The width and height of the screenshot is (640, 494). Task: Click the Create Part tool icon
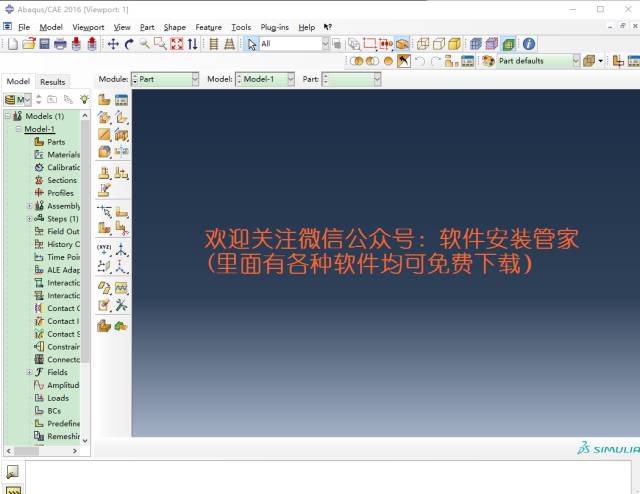pos(104,100)
